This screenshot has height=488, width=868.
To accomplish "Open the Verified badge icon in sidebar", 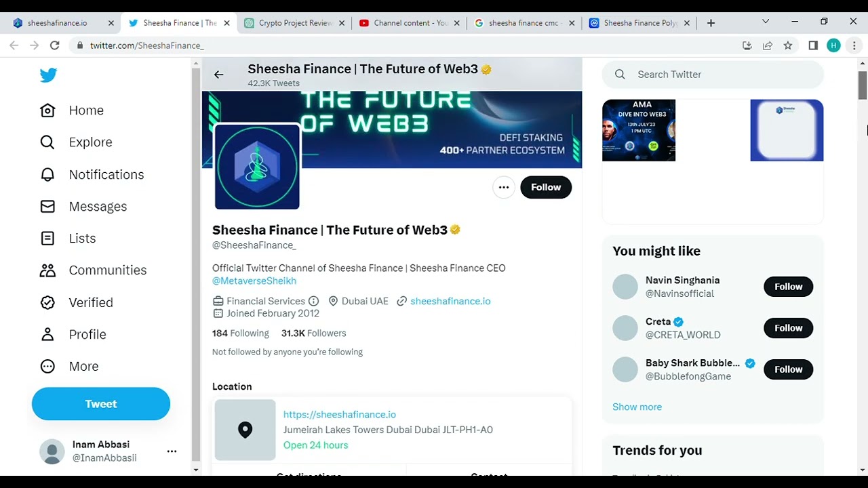I will pyautogui.click(x=47, y=302).
